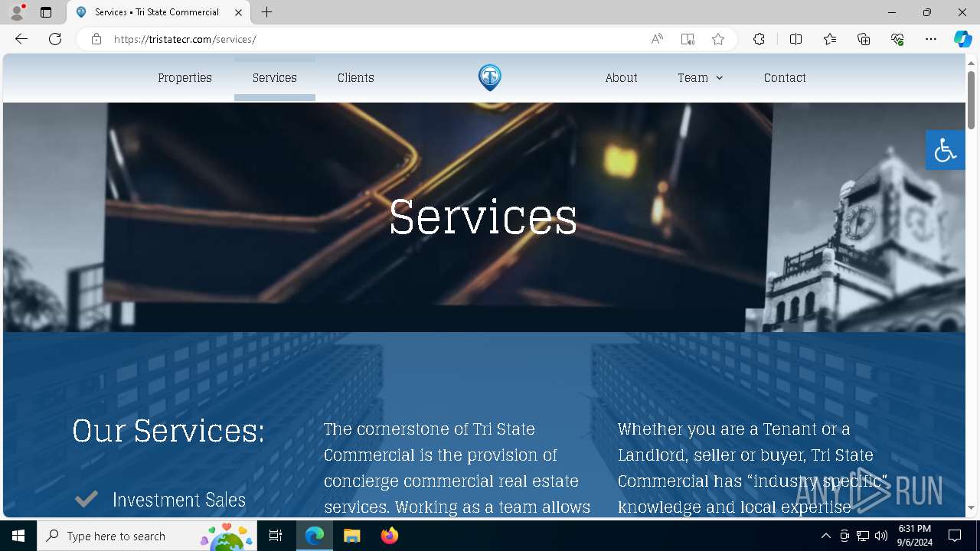This screenshot has height=551, width=980.
Task: Click the Our Services: heading
Action: point(168,431)
